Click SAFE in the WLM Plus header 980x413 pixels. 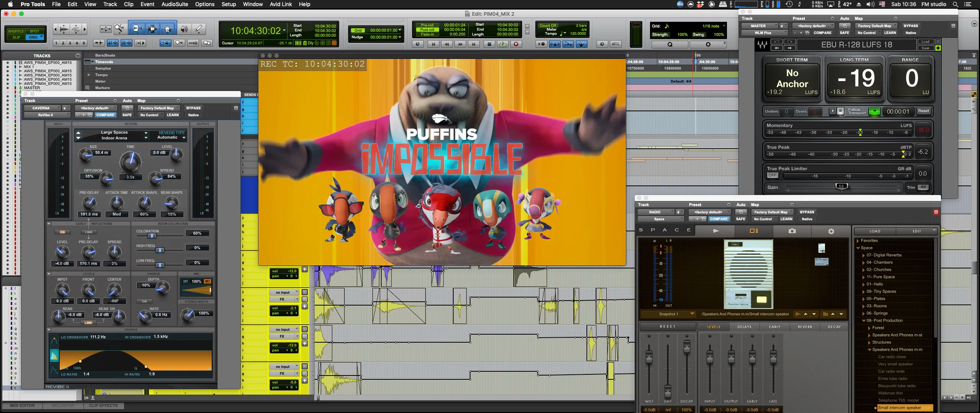tap(844, 33)
